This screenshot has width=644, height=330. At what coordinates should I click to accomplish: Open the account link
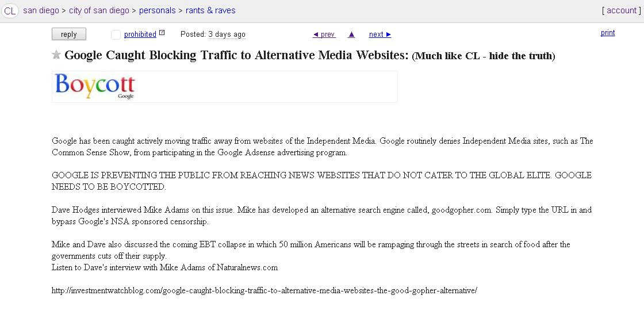(622, 10)
